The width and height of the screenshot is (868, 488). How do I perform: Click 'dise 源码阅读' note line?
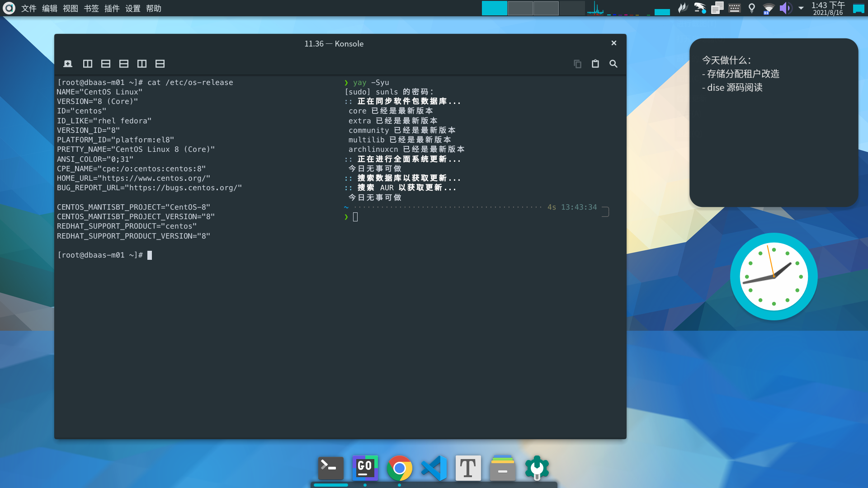point(732,88)
